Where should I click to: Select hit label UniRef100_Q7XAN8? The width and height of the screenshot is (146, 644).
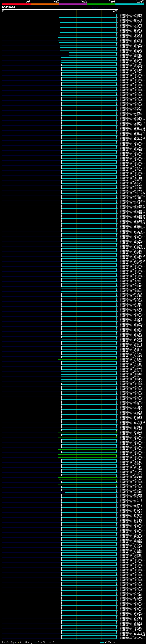(131, 58)
